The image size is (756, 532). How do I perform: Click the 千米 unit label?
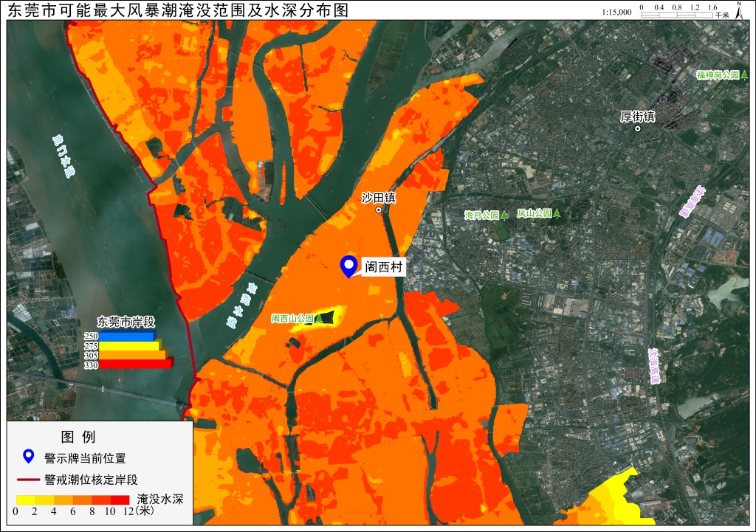pos(722,15)
